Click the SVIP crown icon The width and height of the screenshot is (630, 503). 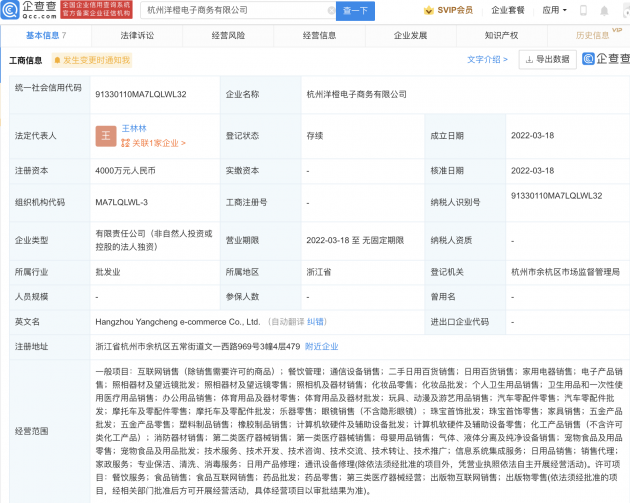[x=429, y=10]
